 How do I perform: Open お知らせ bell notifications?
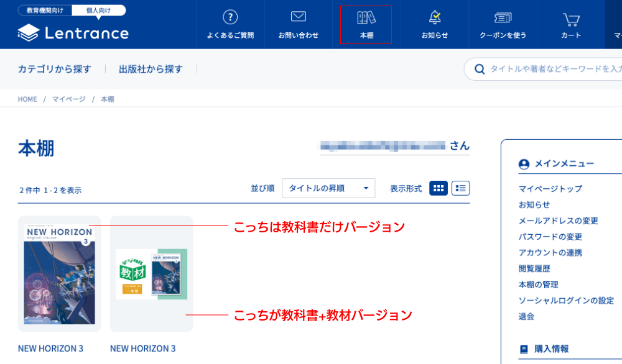pos(435,17)
